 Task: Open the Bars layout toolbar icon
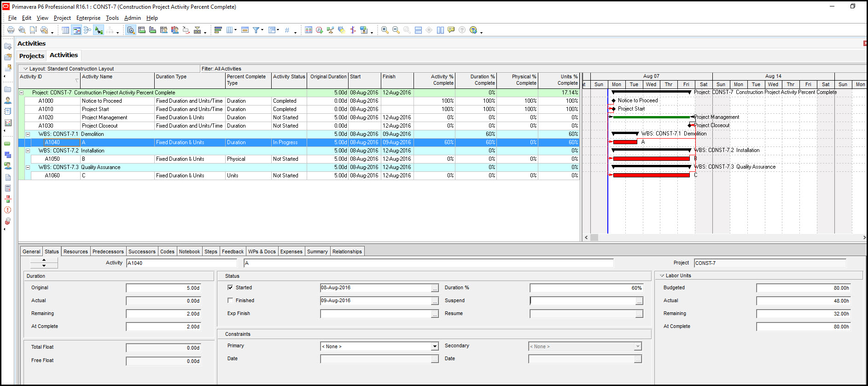[218, 30]
